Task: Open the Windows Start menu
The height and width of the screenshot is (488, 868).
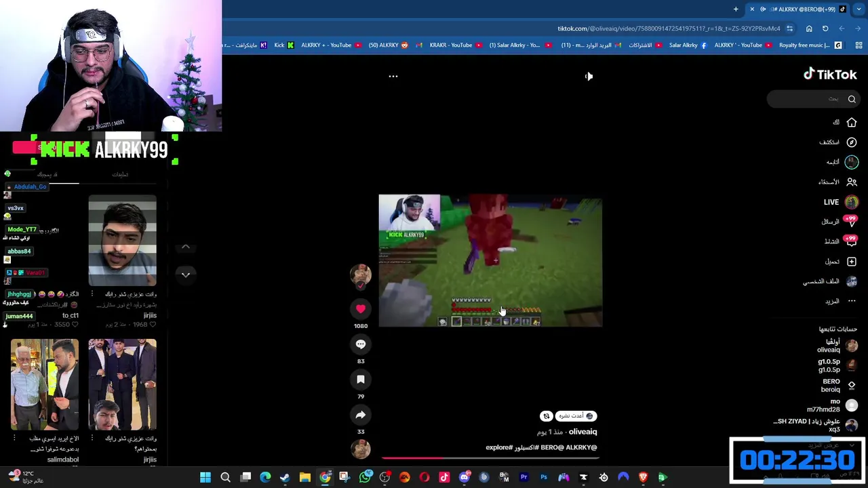Action: (x=205, y=478)
